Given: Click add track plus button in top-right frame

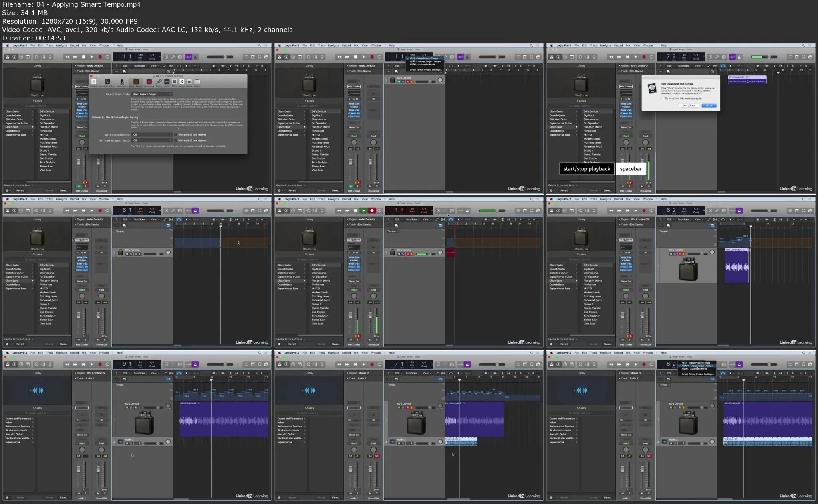Looking at the screenshot, I should point(661,71).
